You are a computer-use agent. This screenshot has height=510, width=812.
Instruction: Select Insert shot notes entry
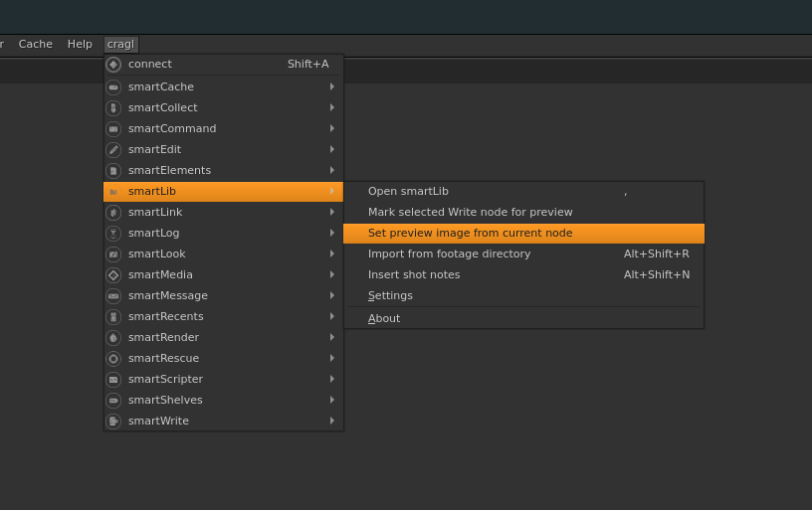pyautogui.click(x=414, y=274)
